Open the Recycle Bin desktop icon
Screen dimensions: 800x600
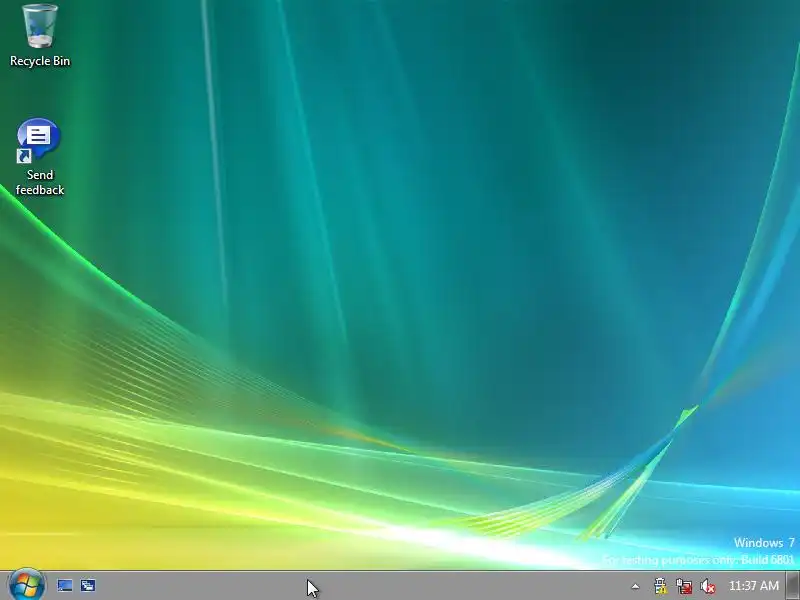pyautogui.click(x=40, y=27)
